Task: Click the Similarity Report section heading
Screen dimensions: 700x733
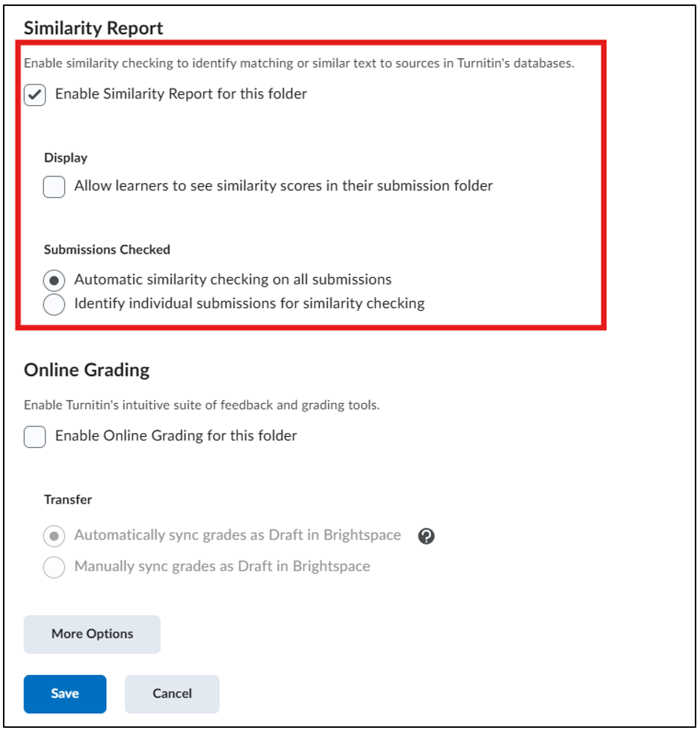Action: pyautogui.click(x=93, y=28)
